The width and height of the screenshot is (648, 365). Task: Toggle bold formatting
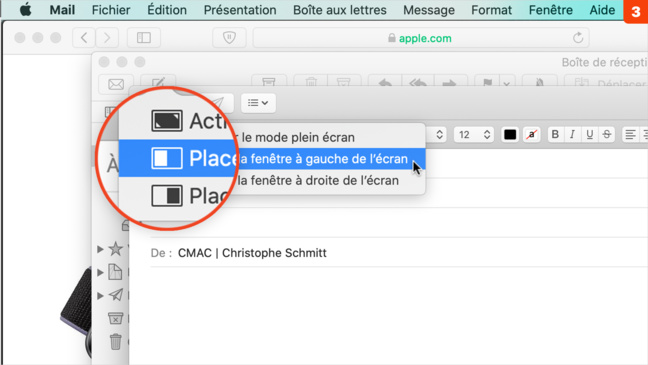(555, 134)
